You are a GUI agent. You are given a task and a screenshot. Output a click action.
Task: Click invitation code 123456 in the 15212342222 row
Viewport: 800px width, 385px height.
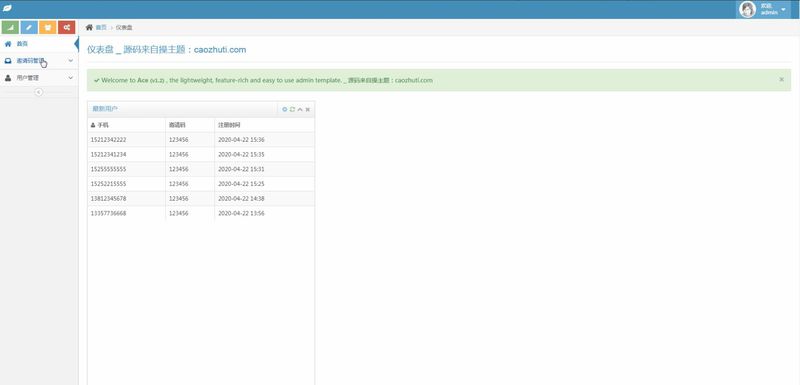tap(179, 140)
